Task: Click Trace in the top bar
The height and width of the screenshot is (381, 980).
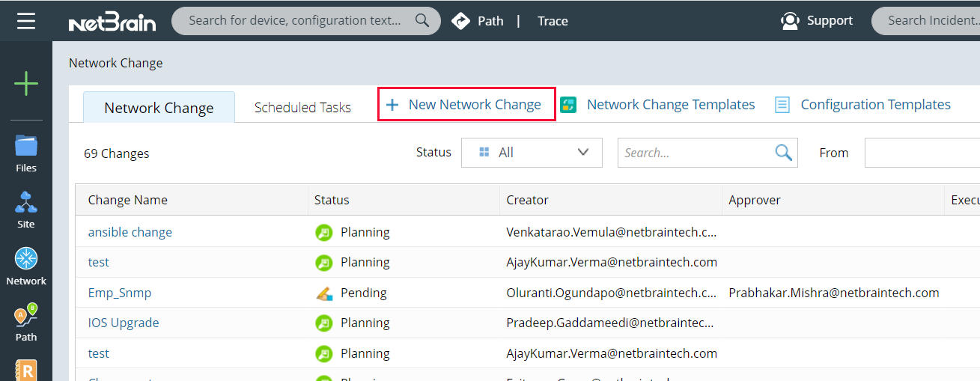Action: click(553, 21)
